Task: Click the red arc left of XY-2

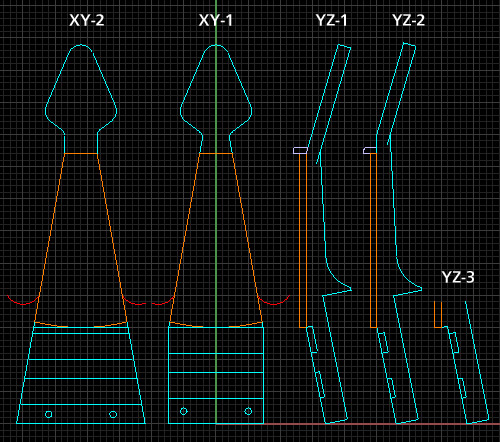Action: (23, 300)
